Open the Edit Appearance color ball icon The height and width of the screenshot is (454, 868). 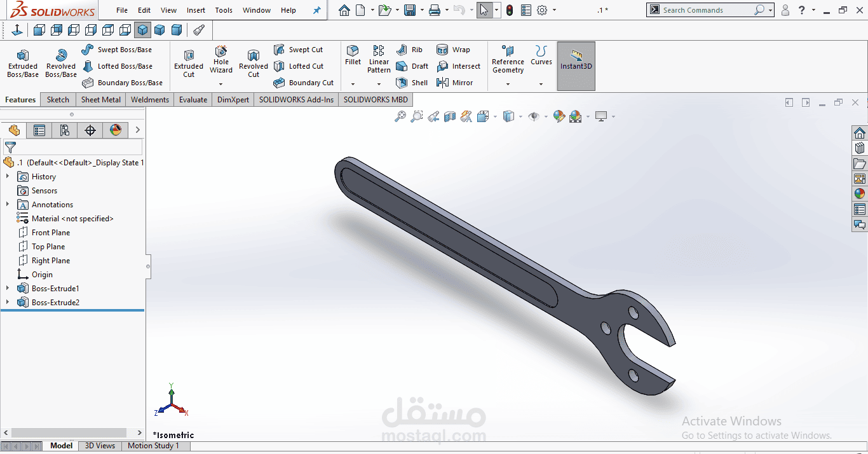click(x=559, y=116)
